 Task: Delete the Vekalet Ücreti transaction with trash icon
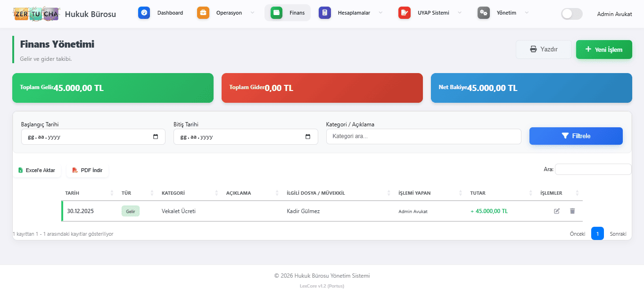[x=572, y=211]
